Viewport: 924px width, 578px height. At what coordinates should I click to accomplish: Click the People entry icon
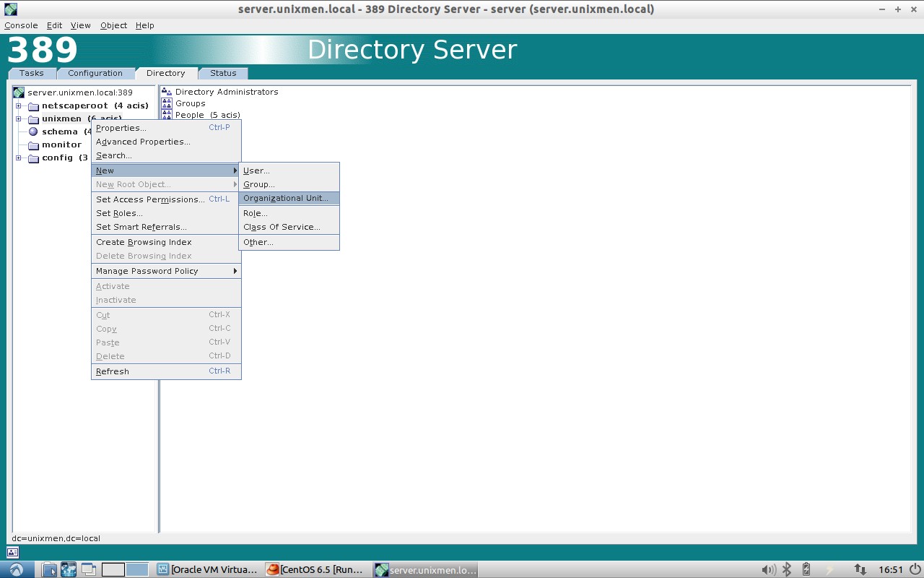tap(167, 114)
